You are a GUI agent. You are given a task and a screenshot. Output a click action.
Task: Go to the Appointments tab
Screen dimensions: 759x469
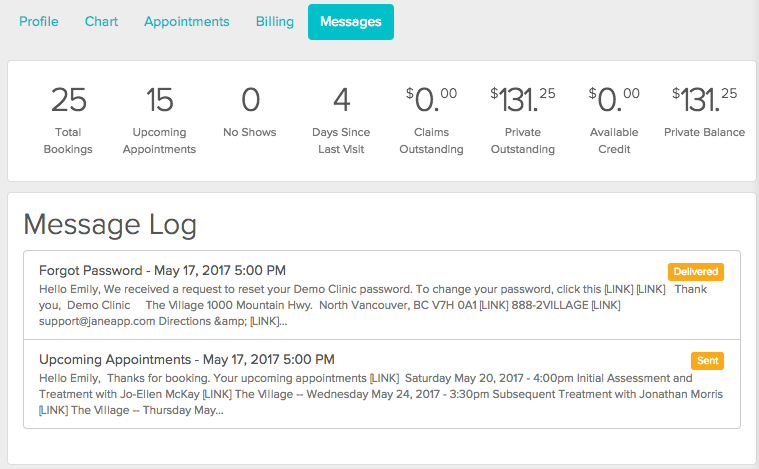[x=187, y=22]
